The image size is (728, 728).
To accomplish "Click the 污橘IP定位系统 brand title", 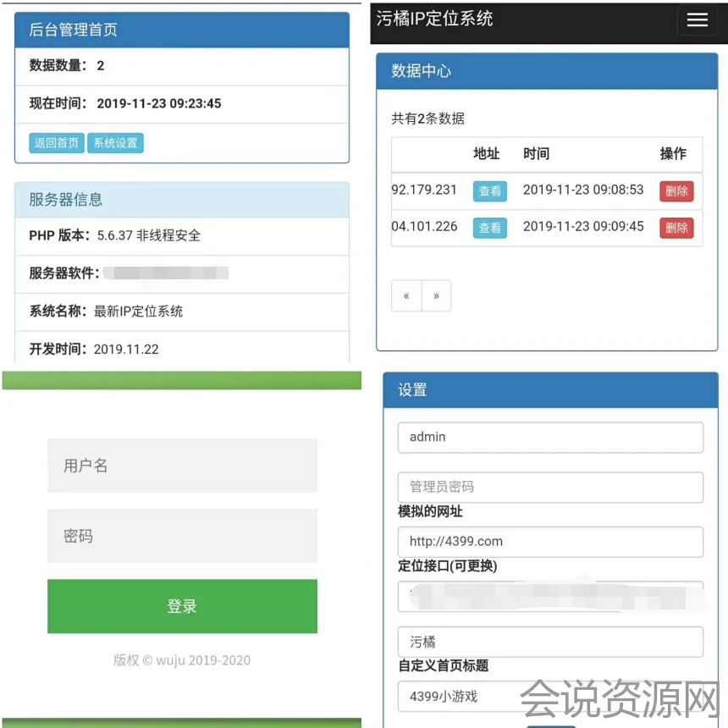I will pyautogui.click(x=434, y=19).
